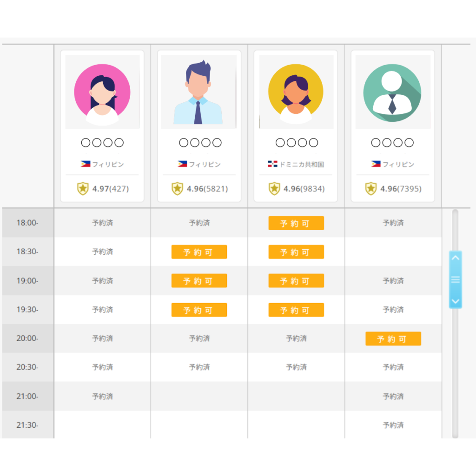Screen dimensions: 476x476
Task: Click the pink-background female tutor avatar
Action: click(x=102, y=92)
